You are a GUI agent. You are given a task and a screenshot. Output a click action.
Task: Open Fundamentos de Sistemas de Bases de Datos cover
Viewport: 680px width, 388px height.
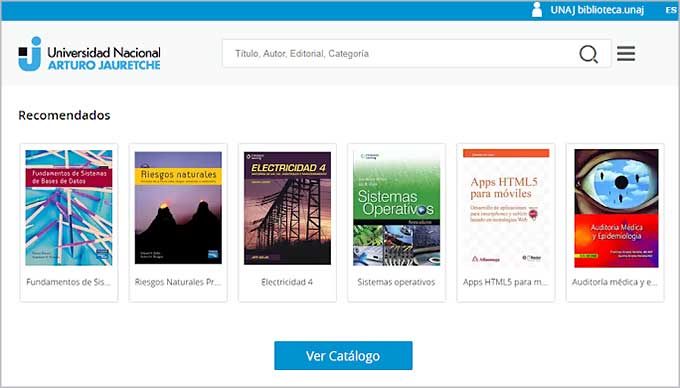pos(69,208)
